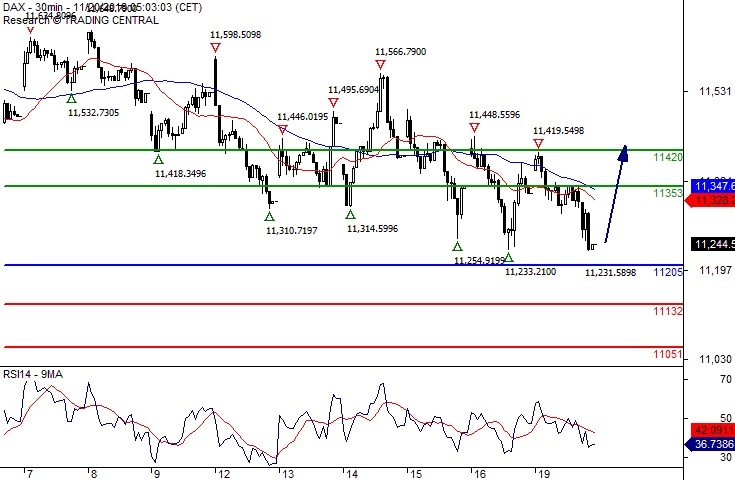Click the green up-triangle marker above 11,310.7197
Screen dimensions: 735x480
[269, 217]
